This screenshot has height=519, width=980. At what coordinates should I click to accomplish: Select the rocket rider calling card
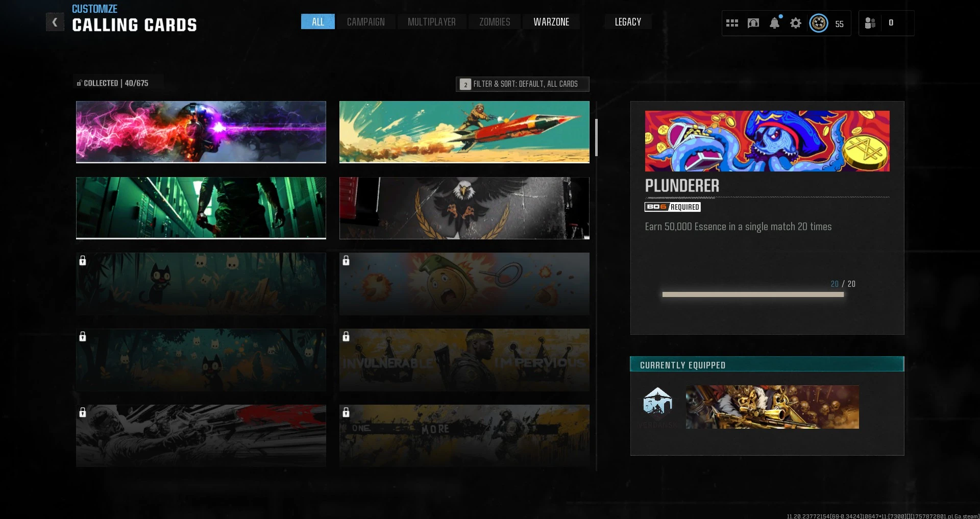click(464, 132)
